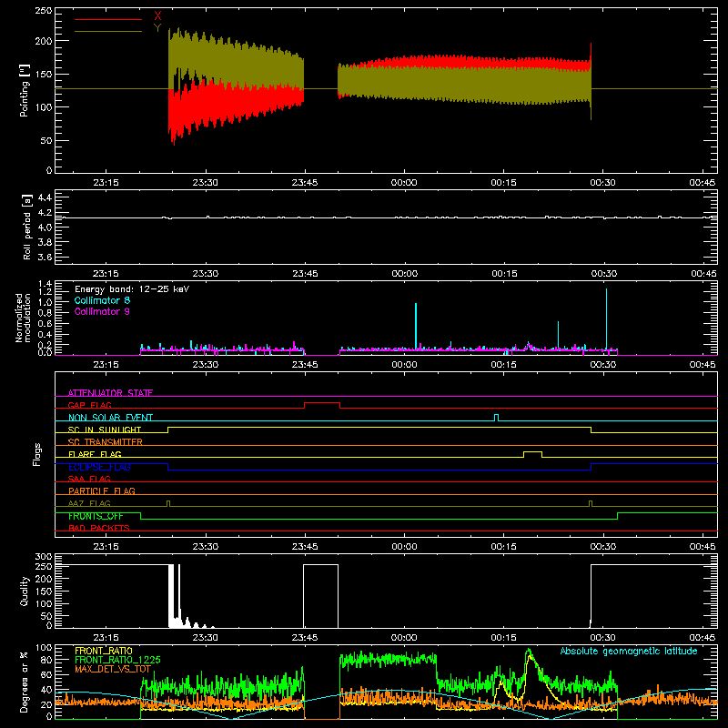Click the olive Y legend label
Screen dimensions: 728x728
click(x=157, y=28)
